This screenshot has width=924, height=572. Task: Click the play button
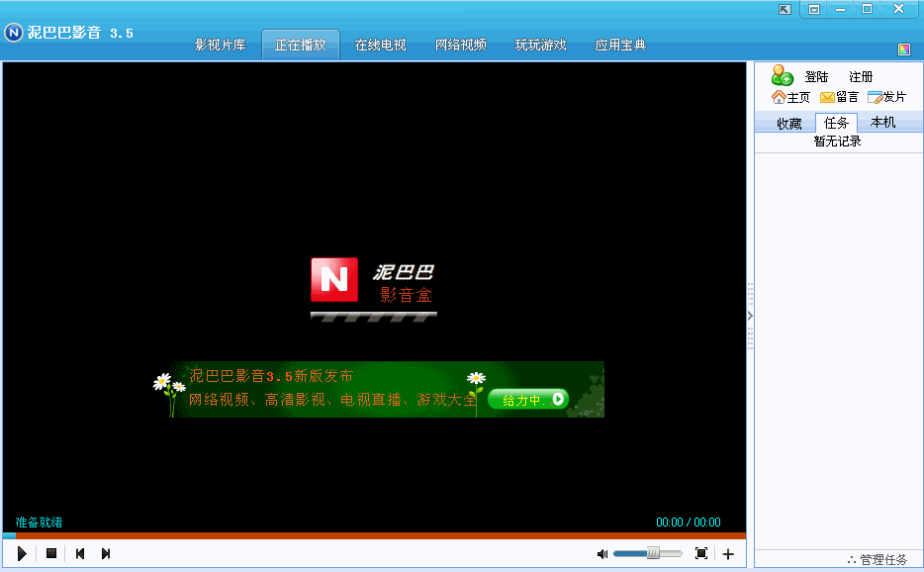click(x=22, y=554)
